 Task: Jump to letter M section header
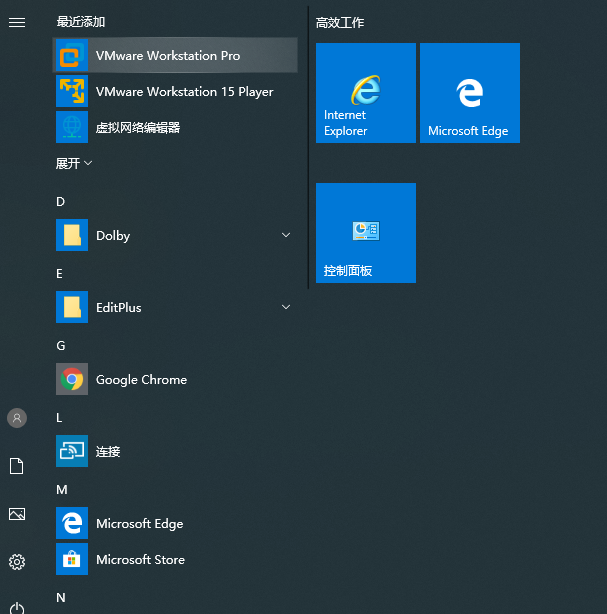coord(62,490)
